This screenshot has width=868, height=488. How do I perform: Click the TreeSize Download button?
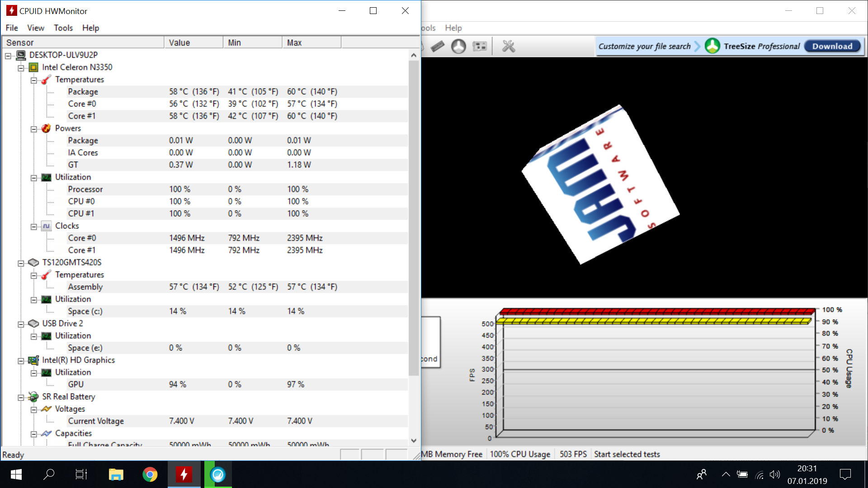(x=832, y=46)
